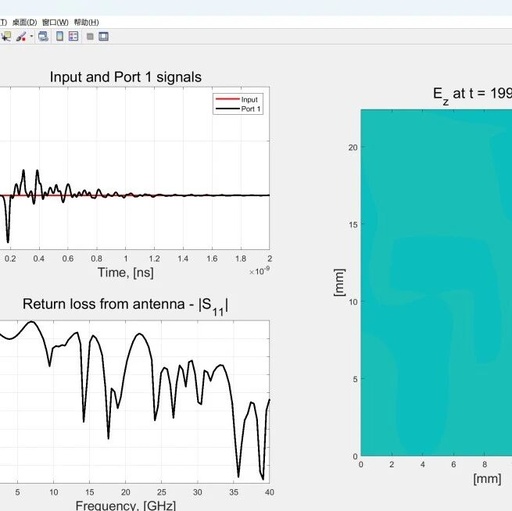This screenshot has width=512, height=511.
Task: Click the Port 1 legend entry
Action: click(x=238, y=109)
